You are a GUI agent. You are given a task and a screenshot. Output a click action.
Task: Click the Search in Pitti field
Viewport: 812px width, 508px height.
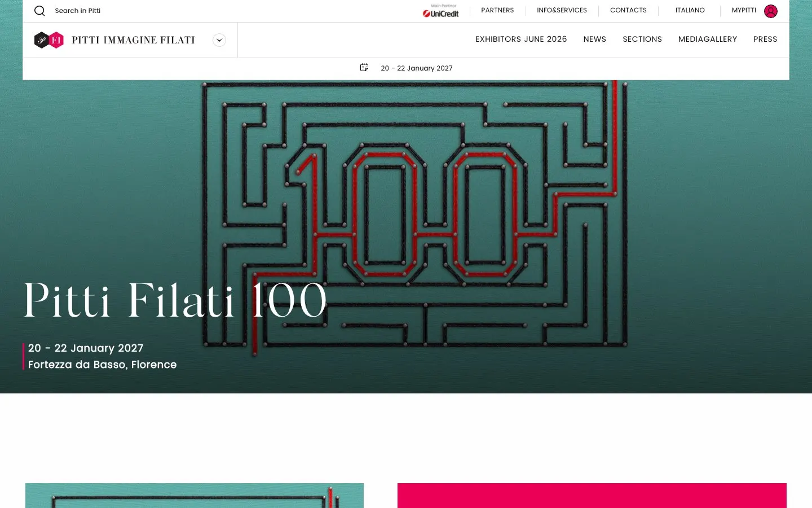(x=78, y=11)
